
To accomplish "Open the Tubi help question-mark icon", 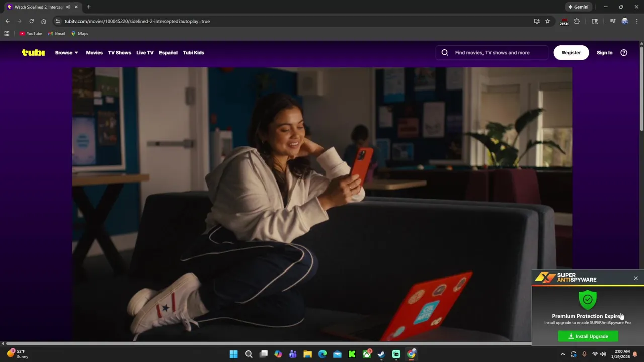I will [624, 52].
